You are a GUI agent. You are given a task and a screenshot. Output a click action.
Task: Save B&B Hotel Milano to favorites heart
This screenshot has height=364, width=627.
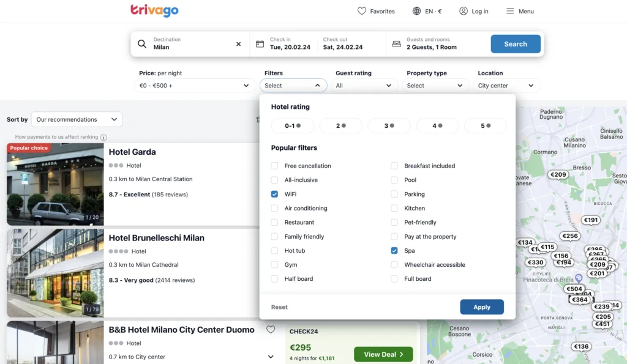[x=271, y=330]
